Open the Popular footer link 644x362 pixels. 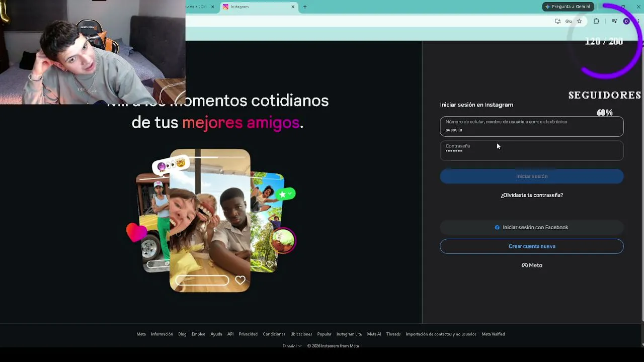[x=325, y=334]
